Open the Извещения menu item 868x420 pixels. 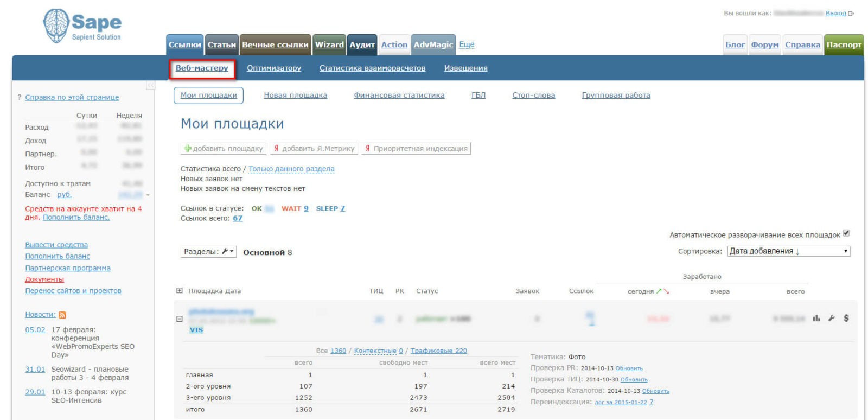click(x=466, y=68)
